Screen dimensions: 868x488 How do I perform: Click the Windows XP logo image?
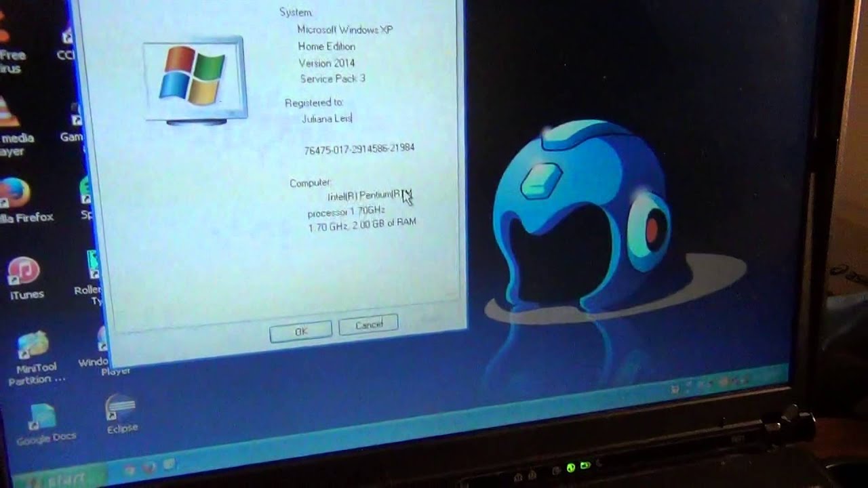point(195,80)
